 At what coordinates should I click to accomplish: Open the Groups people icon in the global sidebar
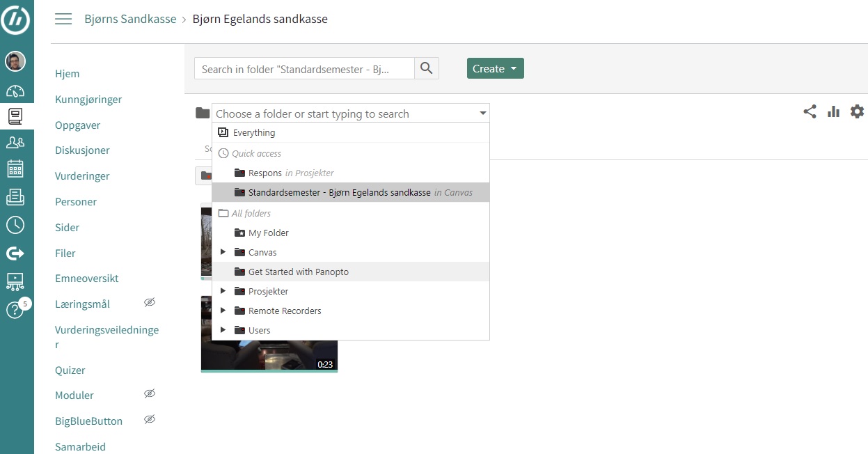pyautogui.click(x=15, y=143)
